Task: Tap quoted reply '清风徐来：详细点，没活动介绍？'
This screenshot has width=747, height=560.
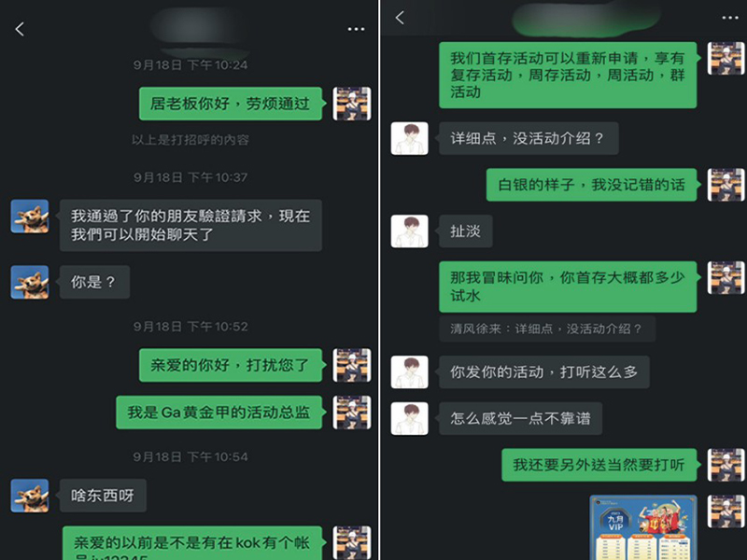Action: 547,329
